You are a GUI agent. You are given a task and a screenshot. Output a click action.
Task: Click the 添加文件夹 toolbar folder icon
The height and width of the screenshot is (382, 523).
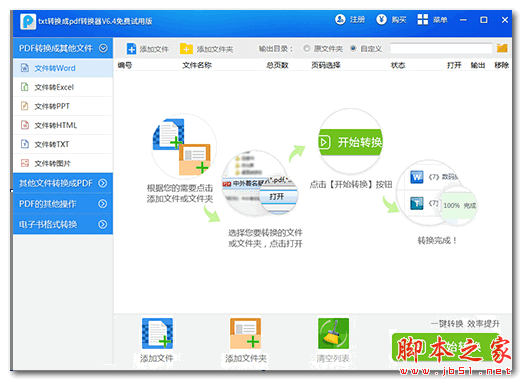pyautogui.click(x=186, y=49)
